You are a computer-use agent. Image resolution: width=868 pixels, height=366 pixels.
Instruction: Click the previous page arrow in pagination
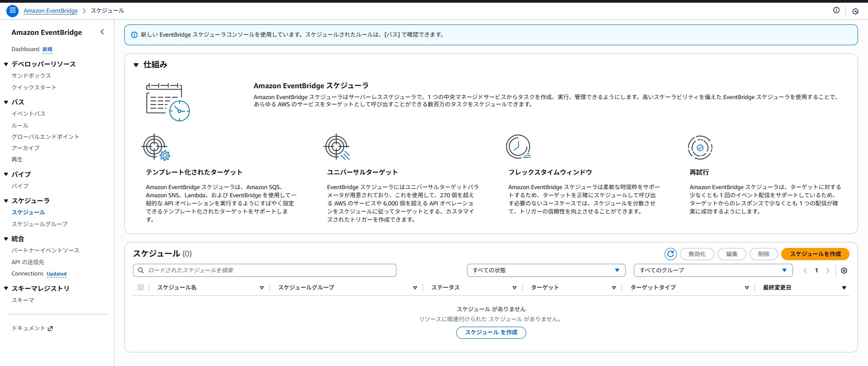coord(805,271)
